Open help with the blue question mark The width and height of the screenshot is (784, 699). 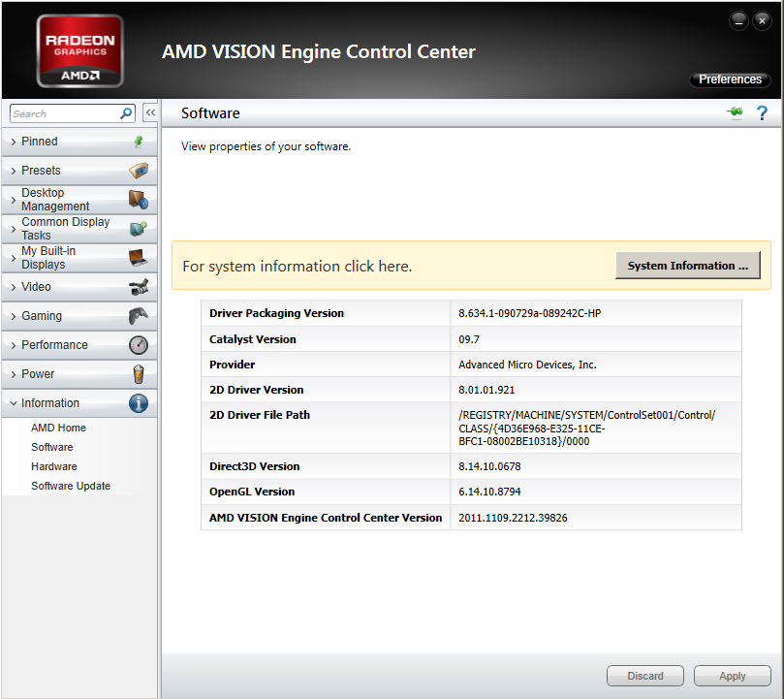(762, 113)
